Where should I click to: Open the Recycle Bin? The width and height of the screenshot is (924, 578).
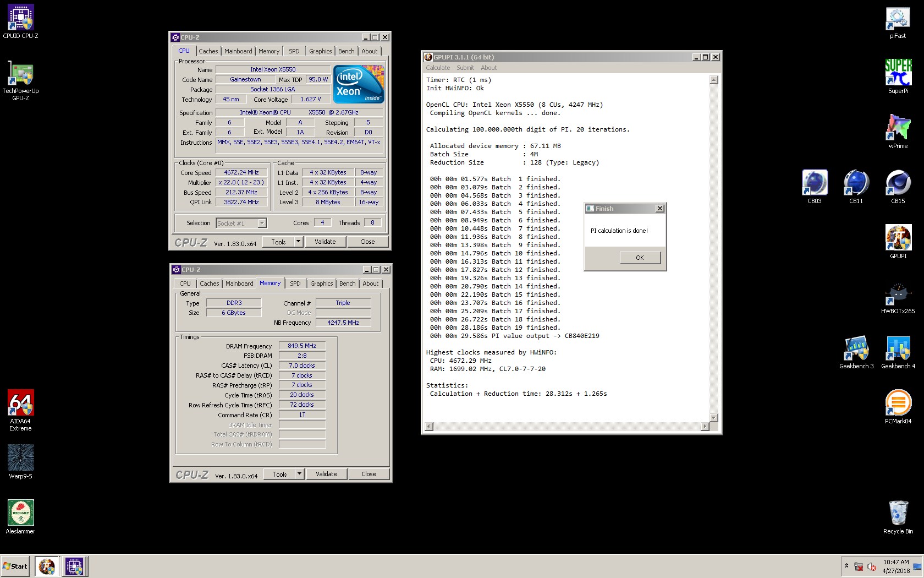(898, 517)
